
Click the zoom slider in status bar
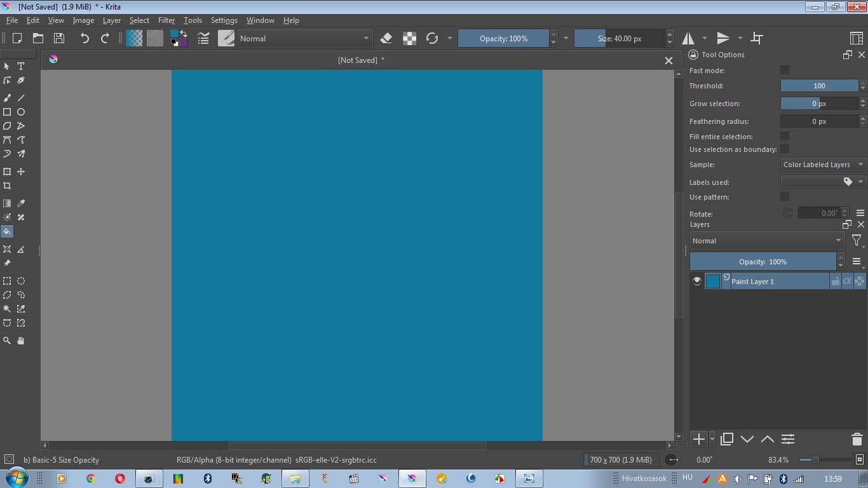click(x=825, y=459)
